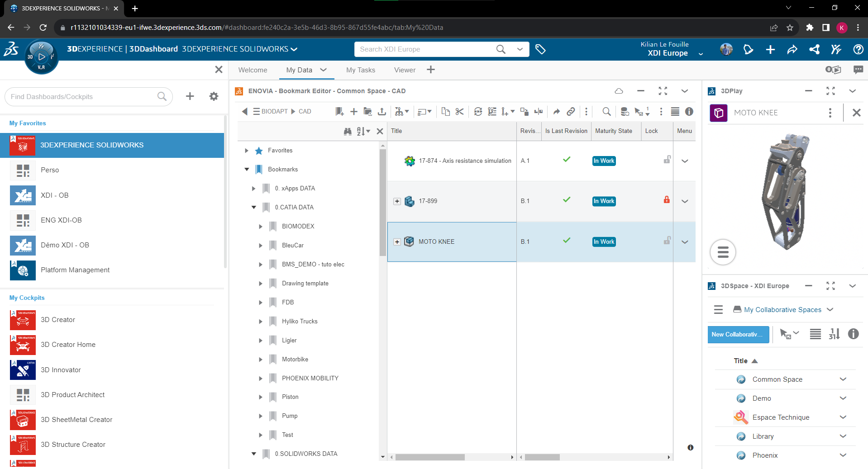
Task: Collapse the 0.CATIA DATA folder
Action: tap(253, 208)
